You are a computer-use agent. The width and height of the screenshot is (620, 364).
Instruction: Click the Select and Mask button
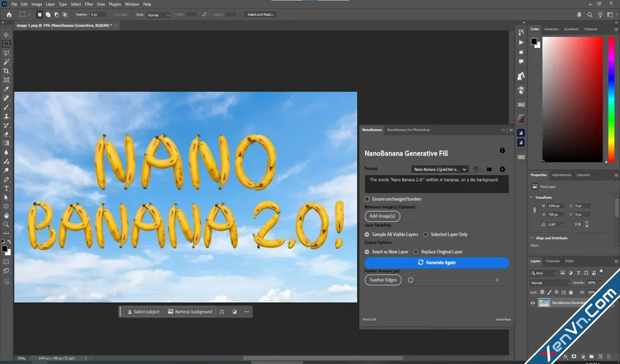[x=261, y=15]
